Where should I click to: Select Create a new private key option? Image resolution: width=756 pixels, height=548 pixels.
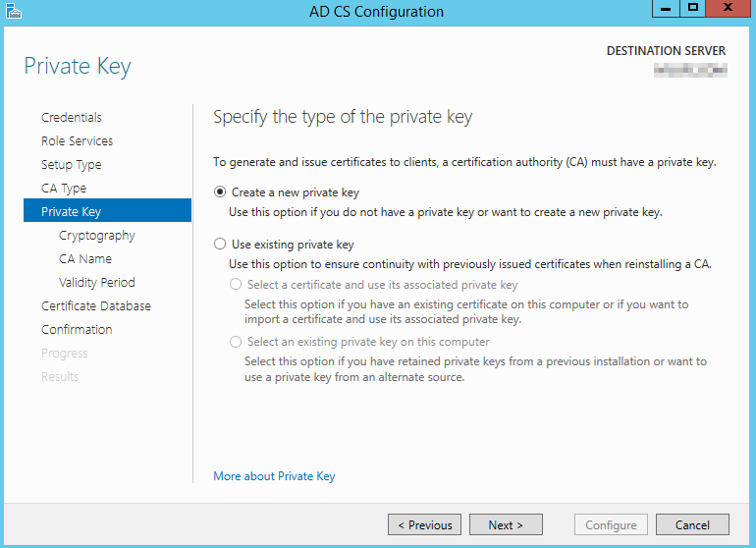[220, 192]
